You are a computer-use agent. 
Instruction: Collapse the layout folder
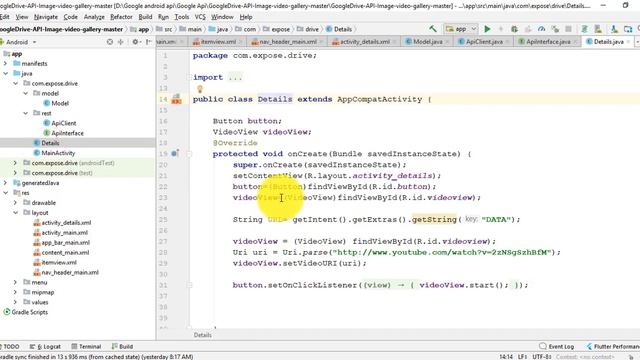(16, 213)
